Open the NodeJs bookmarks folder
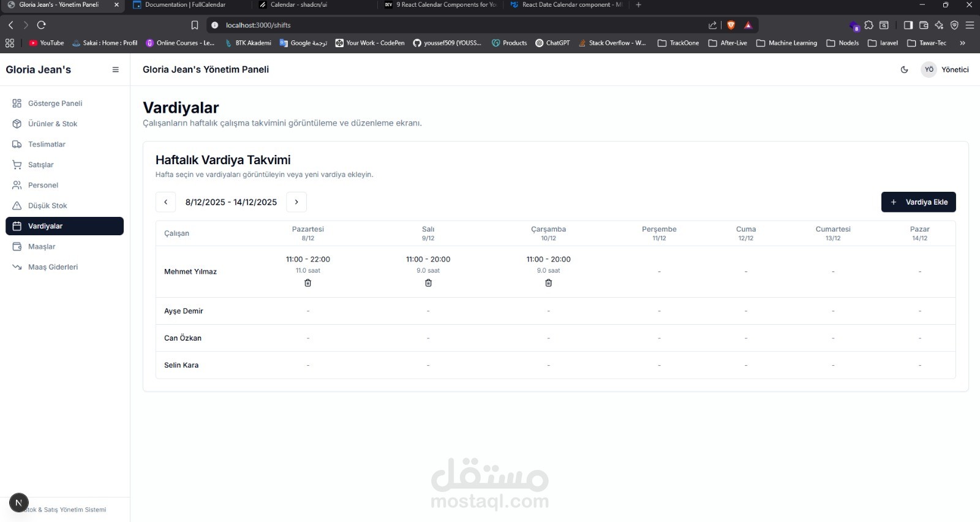This screenshot has width=980, height=522. [x=842, y=43]
